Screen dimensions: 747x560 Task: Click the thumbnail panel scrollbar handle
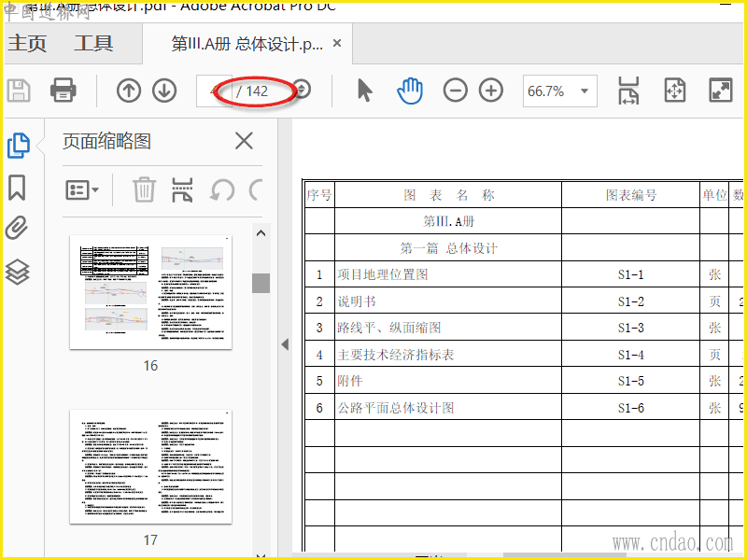point(261,284)
